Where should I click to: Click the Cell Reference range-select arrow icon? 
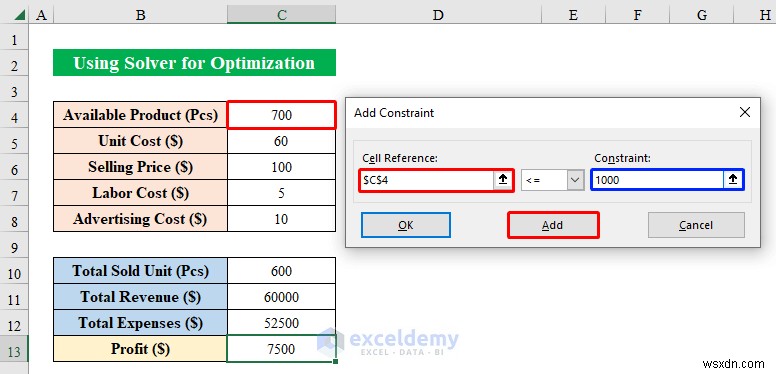(503, 180)
